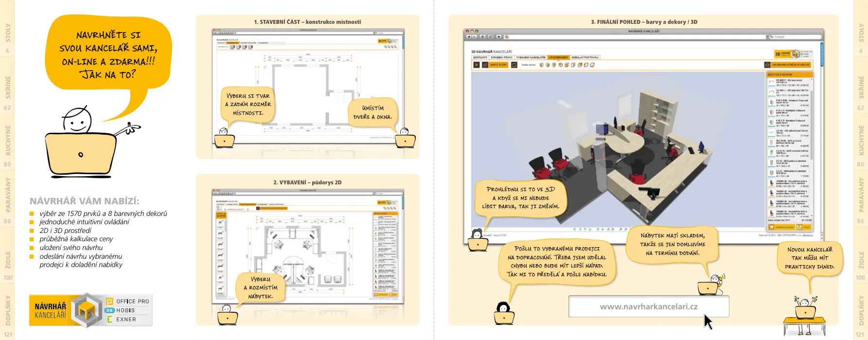This screenshot has width=868, height=340.
Task: Open the Odeslat poptávku tab in 3D window
Action: [x=585, y=57]
